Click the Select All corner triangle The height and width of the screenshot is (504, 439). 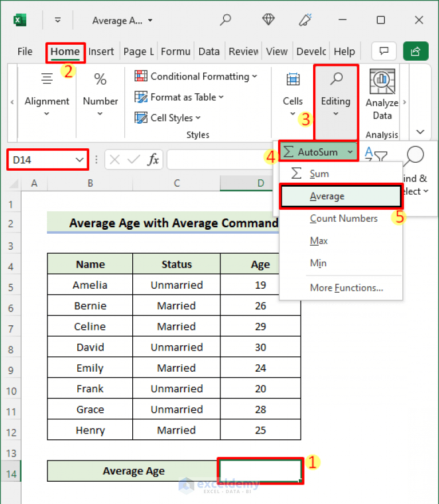point(14,183)
